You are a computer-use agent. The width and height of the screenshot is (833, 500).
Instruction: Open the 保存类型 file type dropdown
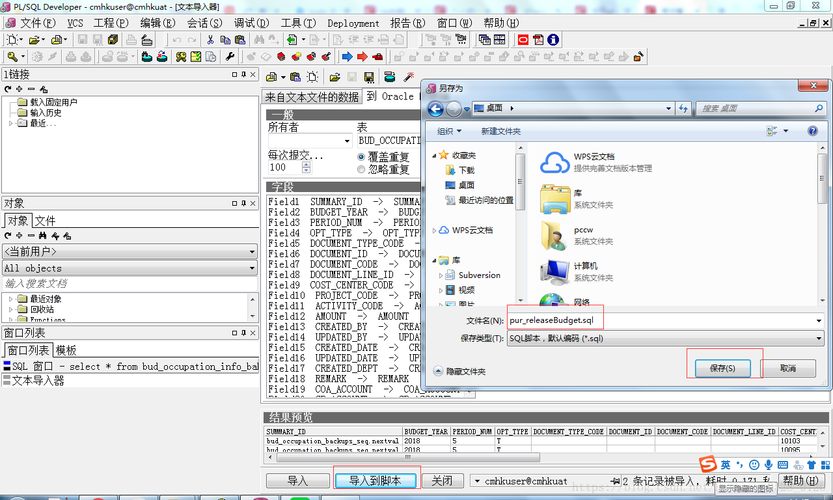tap(819, 338)
